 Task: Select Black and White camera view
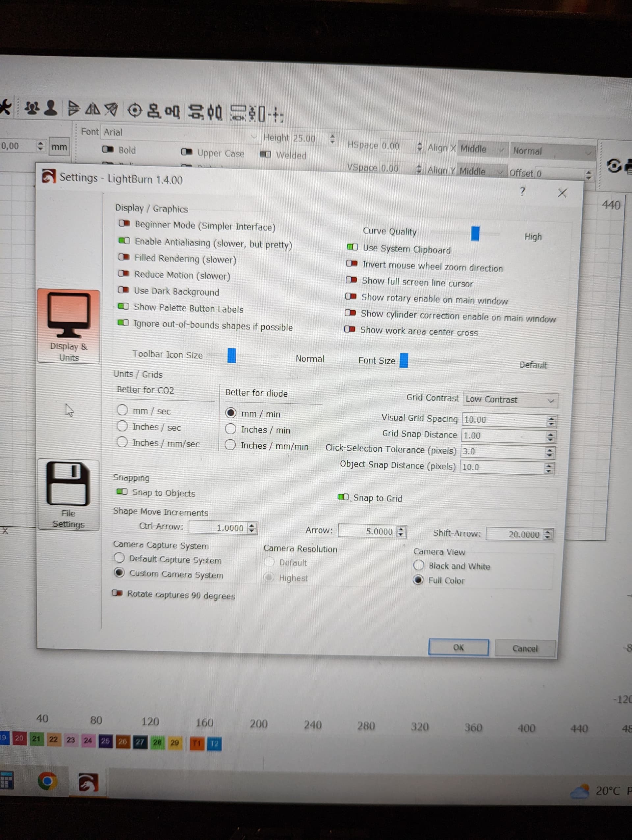coord(418,565)
